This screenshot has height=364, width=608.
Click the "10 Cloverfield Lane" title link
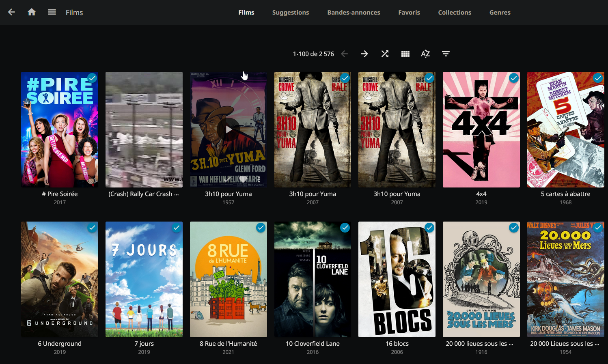click(313, 343)
